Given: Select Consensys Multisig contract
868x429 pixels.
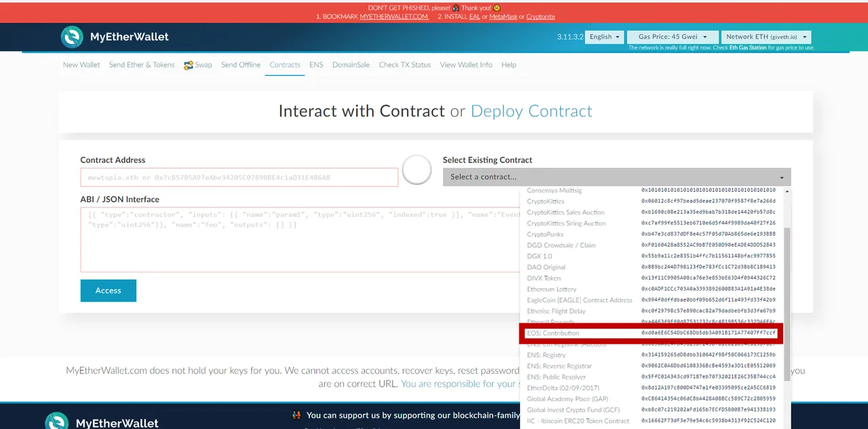Looking at the screenshot, I should 651,190.
